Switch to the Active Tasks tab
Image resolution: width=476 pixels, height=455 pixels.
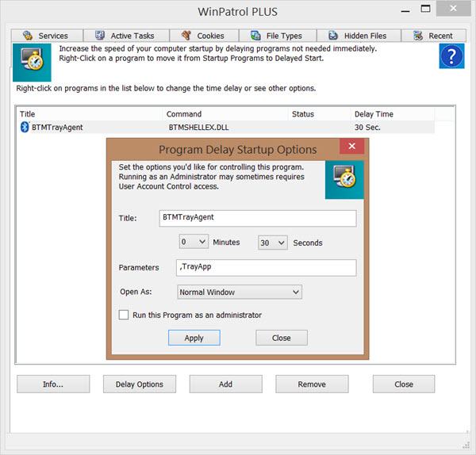[126, 36]
